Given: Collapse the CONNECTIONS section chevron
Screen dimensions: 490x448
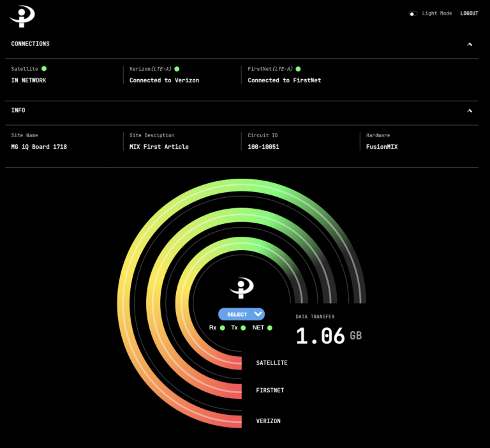Looking at the screenshot, I should click(x=470, y=45).
